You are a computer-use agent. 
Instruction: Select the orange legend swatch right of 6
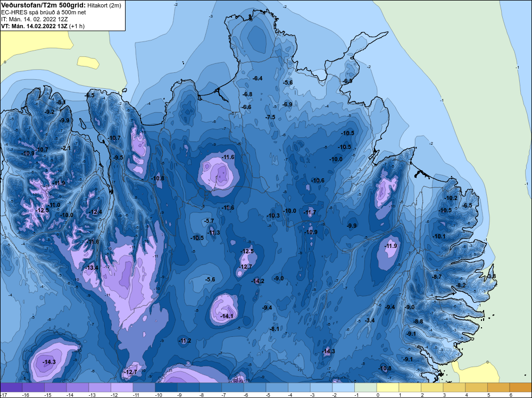click(521, 387)
